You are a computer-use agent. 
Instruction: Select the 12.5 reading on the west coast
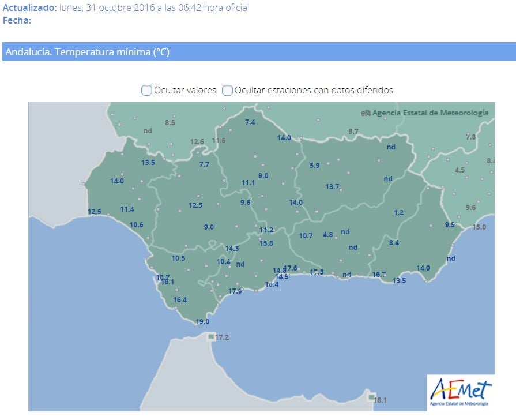[95, 212]
